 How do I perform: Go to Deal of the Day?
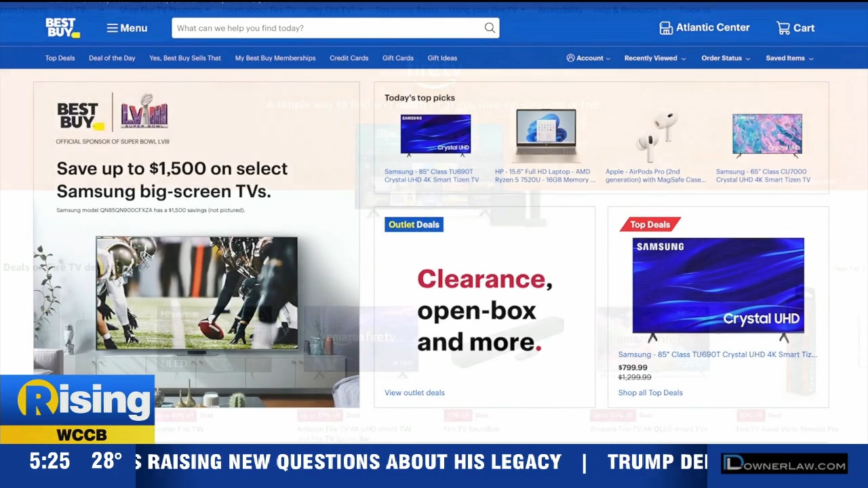112,58
